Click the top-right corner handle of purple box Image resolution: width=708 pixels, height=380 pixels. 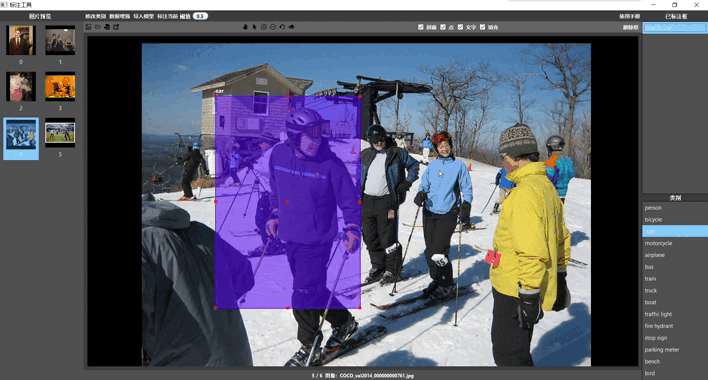[x=359, y=96]
